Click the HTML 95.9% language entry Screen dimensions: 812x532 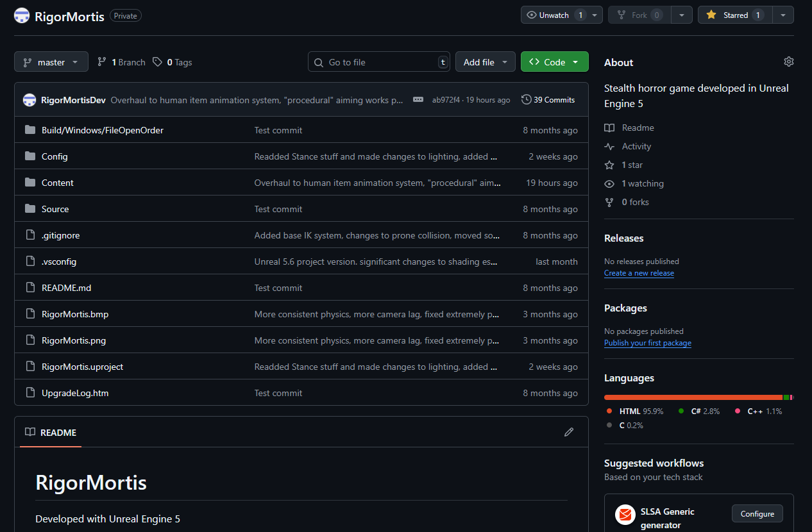point(635,411)
